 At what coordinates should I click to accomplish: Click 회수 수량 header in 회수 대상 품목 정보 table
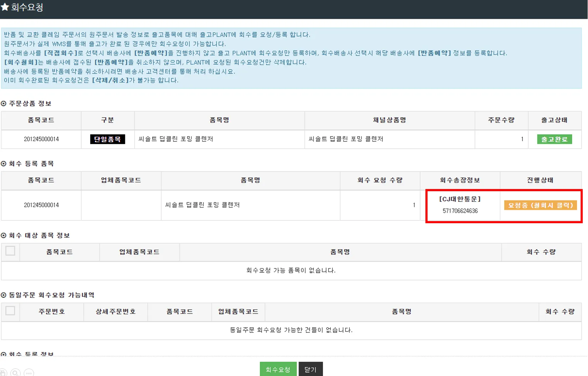click(541, 252)
